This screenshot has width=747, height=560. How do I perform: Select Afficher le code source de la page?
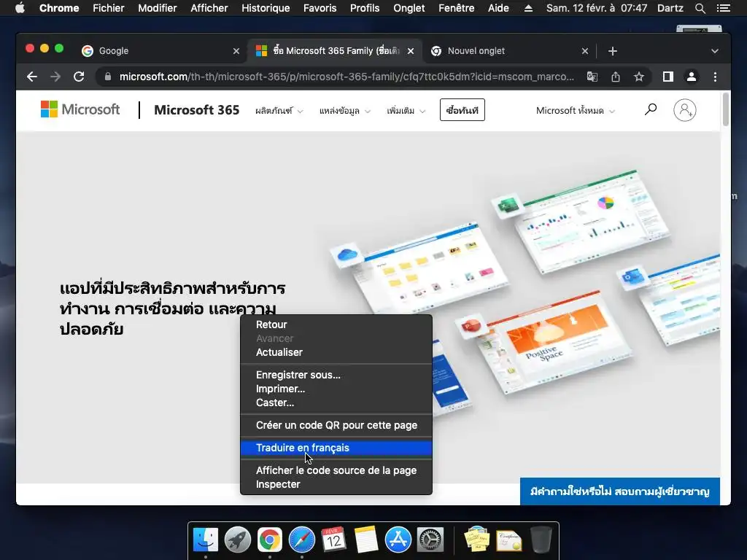pos(336,470)
